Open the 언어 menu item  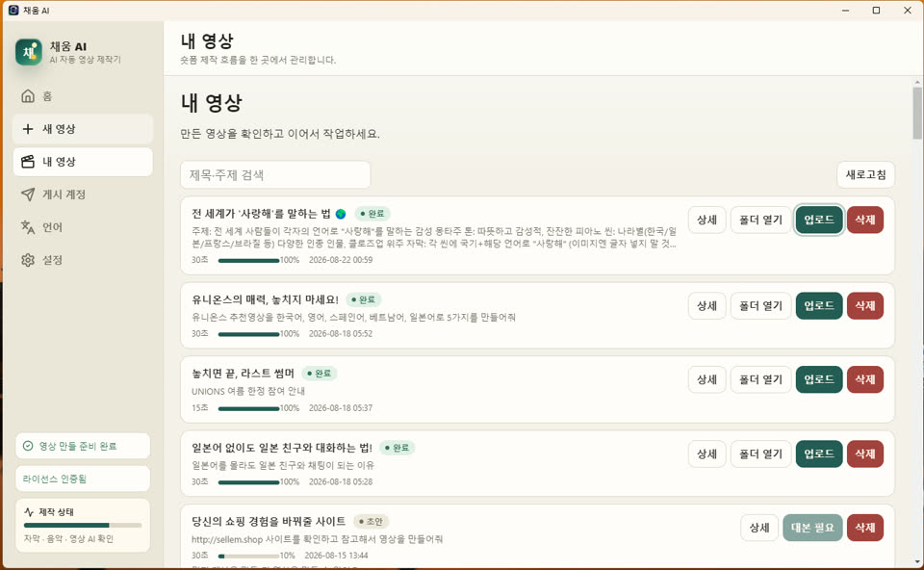[x=83, y=227]
